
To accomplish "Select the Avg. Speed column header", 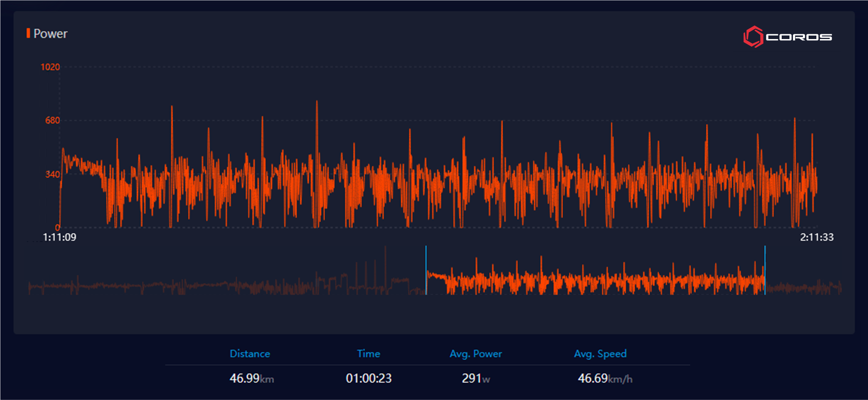I will point(600,354).
